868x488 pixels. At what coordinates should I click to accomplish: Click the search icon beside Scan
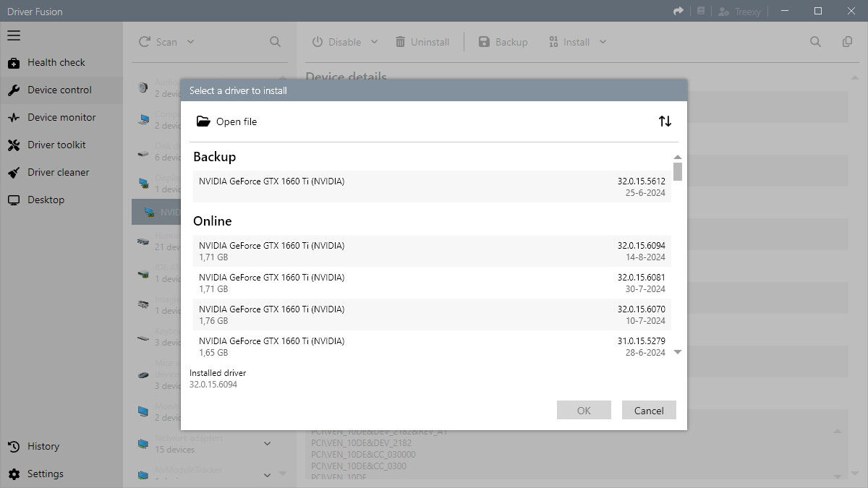click(275, 42)
